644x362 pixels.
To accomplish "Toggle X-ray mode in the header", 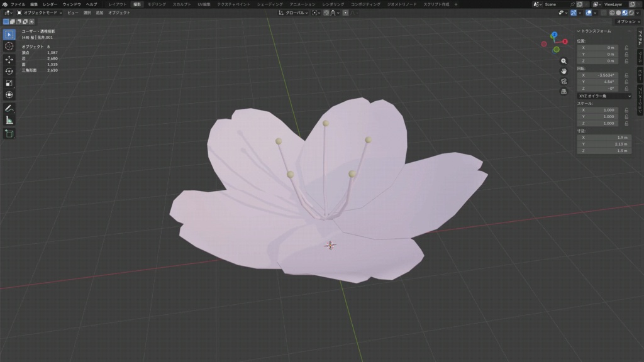I will (x=604, y=14).
